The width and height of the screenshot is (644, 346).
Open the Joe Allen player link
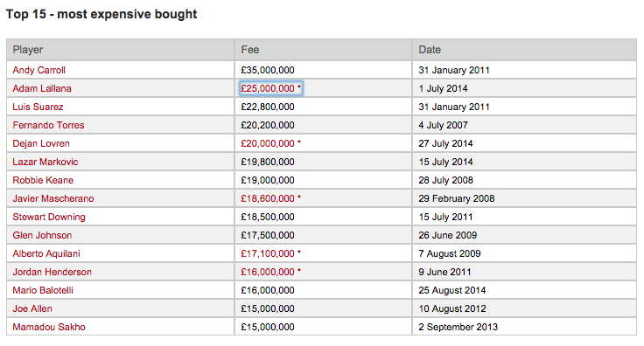coord(32,308)
